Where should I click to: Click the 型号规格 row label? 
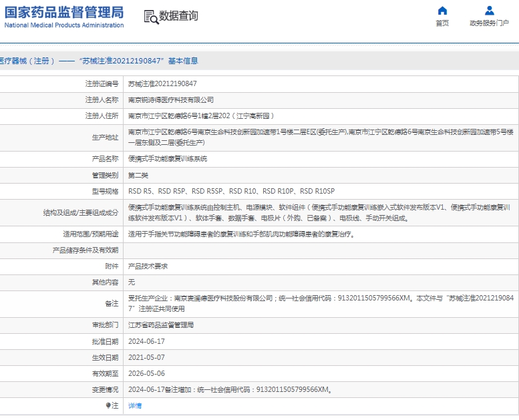click(105, 191)
